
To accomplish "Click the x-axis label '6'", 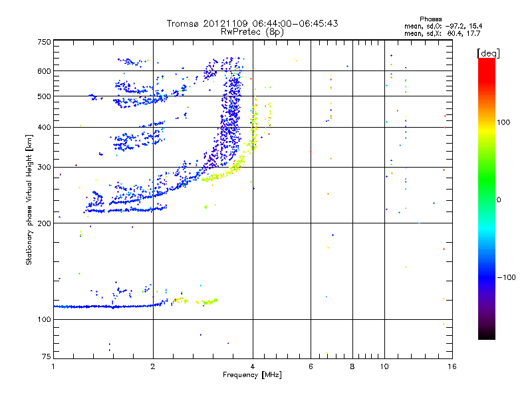I will coord(311,366).
